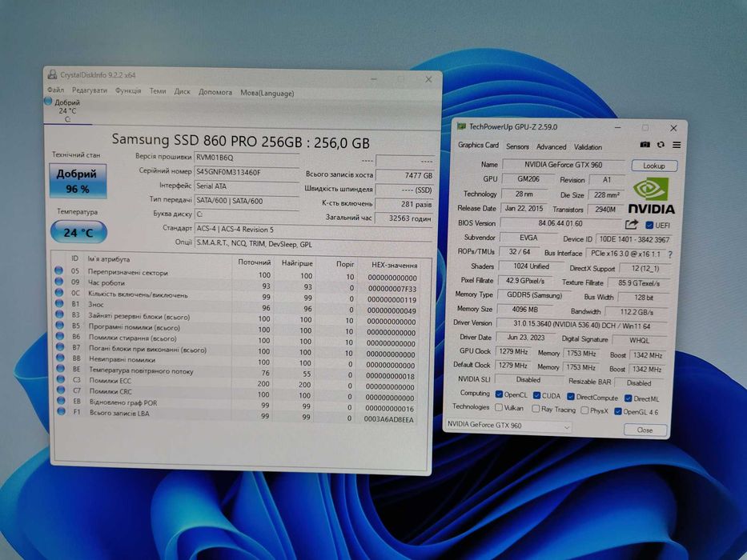The image size is (747, 560).
Task: Click the status dot for attribute BB
Action: coord(60,358)
